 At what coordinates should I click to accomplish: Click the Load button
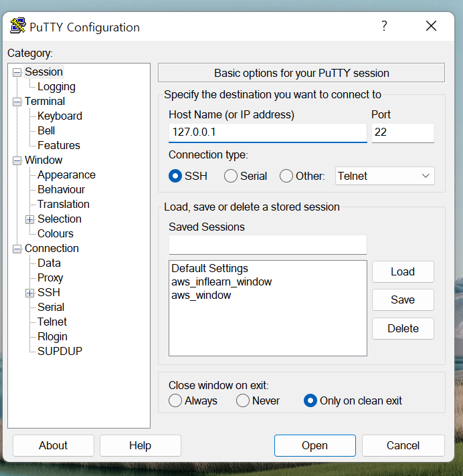pos(403,272)
